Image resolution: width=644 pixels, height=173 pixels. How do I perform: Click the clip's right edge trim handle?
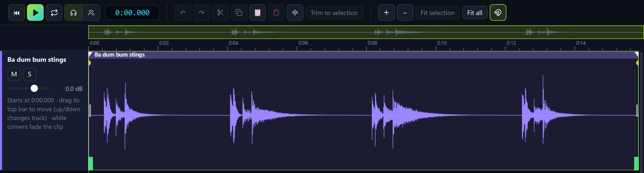637,110
